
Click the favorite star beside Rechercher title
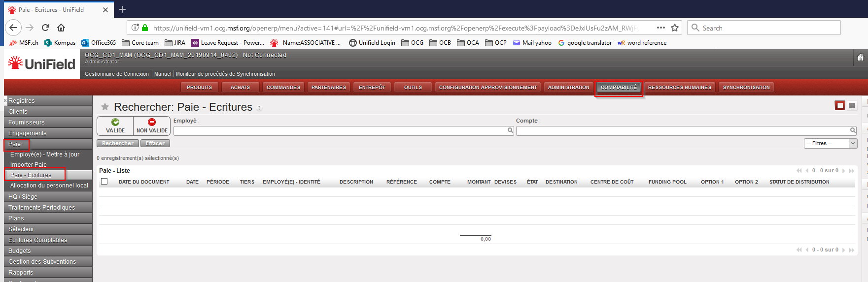104,107
